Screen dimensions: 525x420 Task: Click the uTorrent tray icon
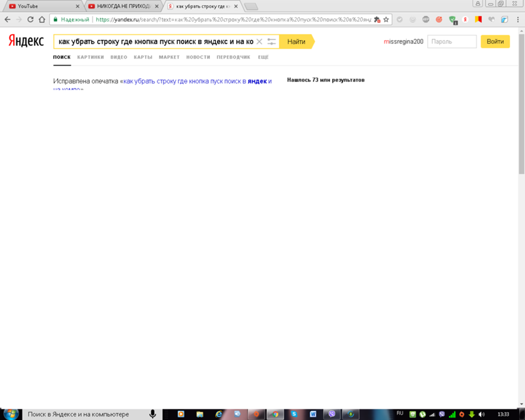[423, 414]
